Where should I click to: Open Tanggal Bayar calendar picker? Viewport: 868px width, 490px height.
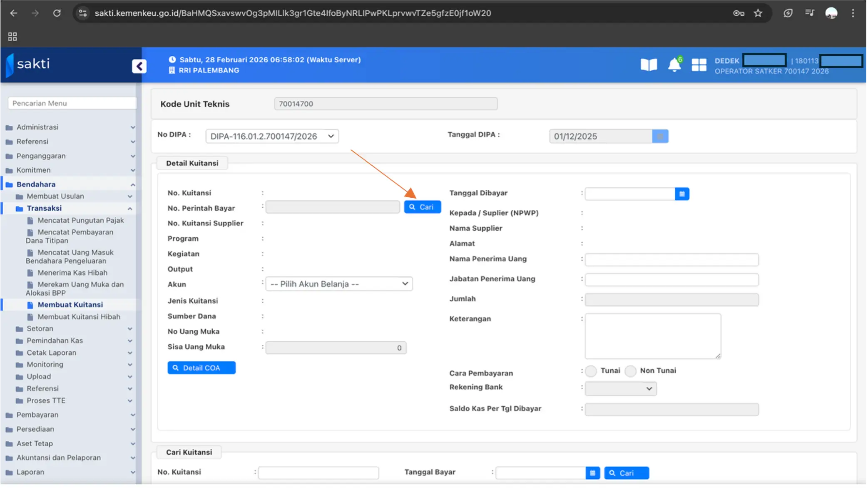coord(592,473)
